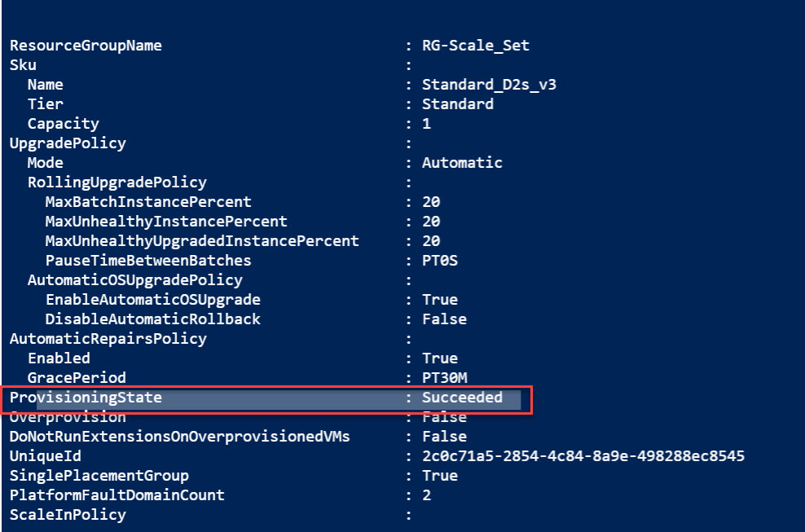This screenshot has height=532, width=805.
Task: Click the MaxBatchInstancePercent label
Action: pyautogui.click(x=148, y=202)
